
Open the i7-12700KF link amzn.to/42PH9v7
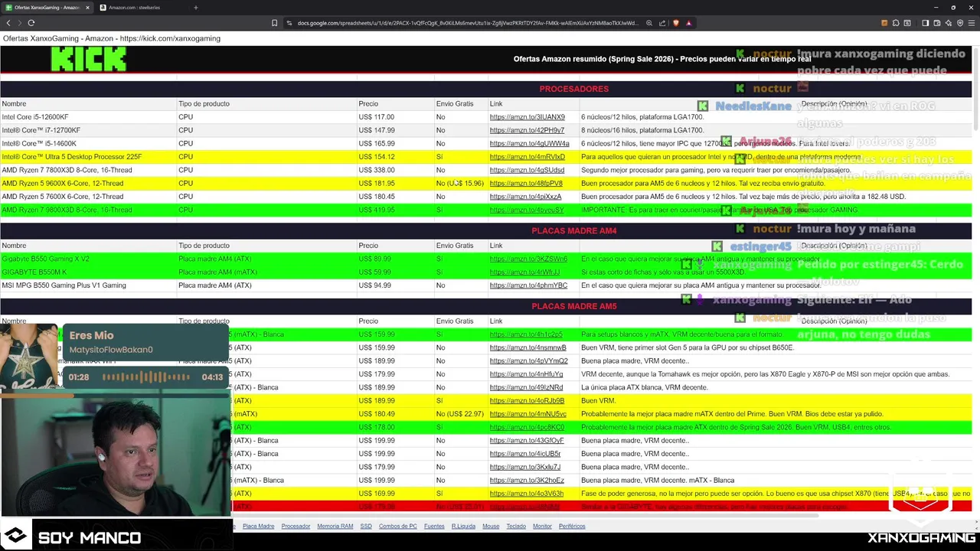click(527, 130)
